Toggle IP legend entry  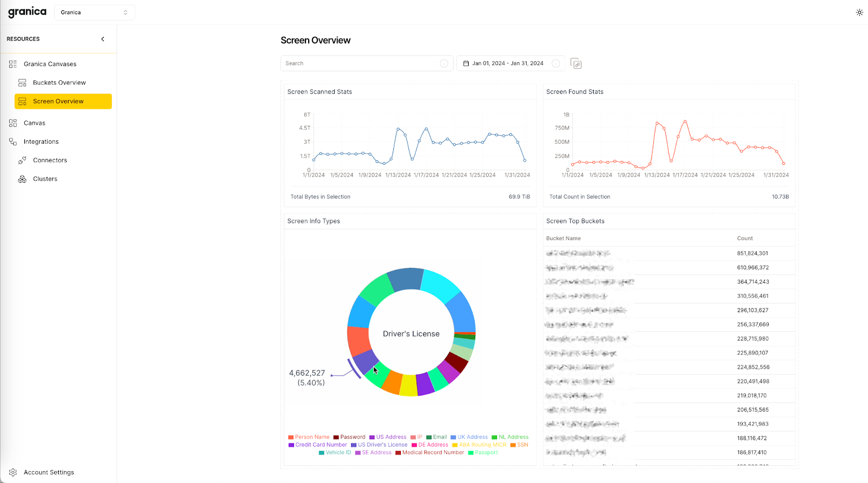pyautogui.click(x=417, y=437)
